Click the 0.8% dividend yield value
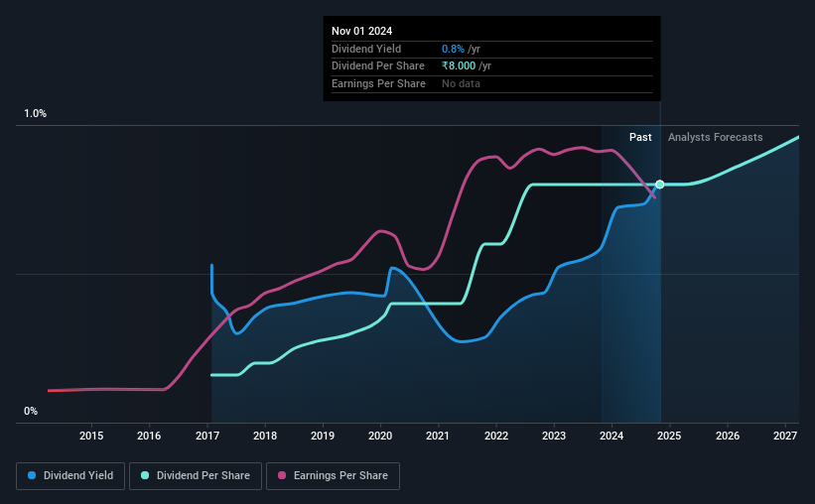 click(453, 49)
